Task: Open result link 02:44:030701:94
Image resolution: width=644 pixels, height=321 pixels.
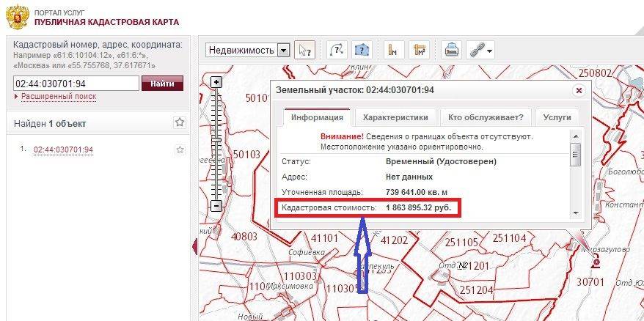Action: point(63,150)
